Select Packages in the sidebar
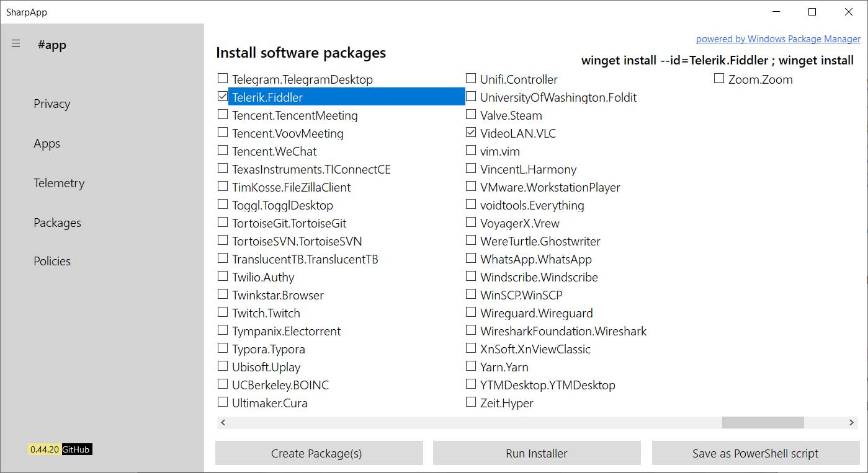This screenshot has height=473, width=868. 57,223
